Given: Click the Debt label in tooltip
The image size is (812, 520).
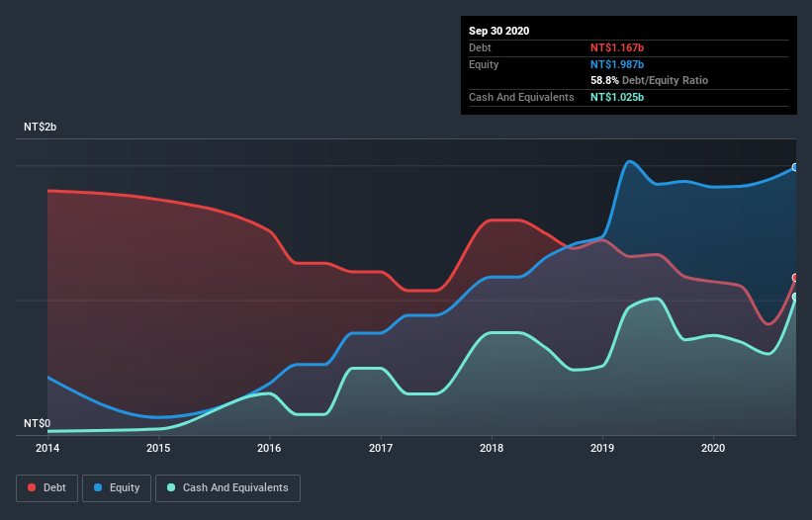Looking at the screenshot, I should pyautogui.click(x=480, y=47).
